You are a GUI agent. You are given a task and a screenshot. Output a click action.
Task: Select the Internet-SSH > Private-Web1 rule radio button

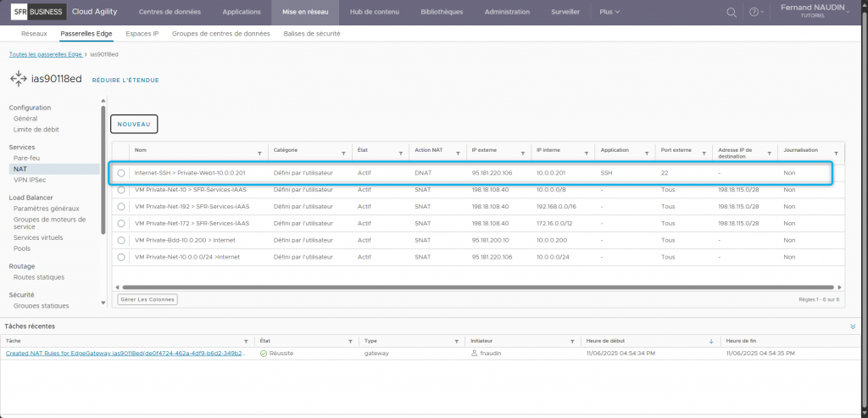click(x=121, y=173)
